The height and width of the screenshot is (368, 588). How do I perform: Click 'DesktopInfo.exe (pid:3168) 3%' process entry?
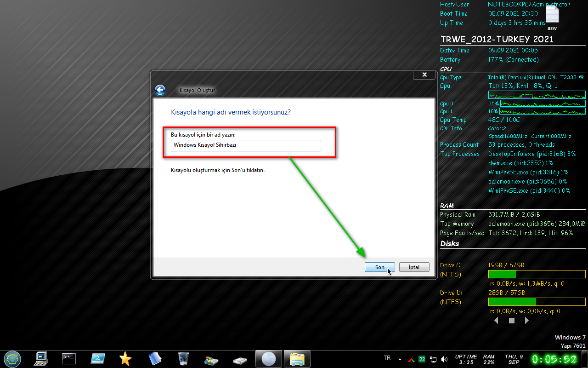pyautogui.click(x=532, y=154)
